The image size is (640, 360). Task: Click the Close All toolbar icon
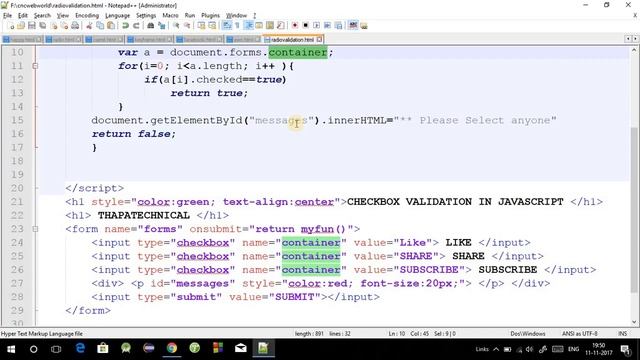pyautogui.click(x=64, y=26)
